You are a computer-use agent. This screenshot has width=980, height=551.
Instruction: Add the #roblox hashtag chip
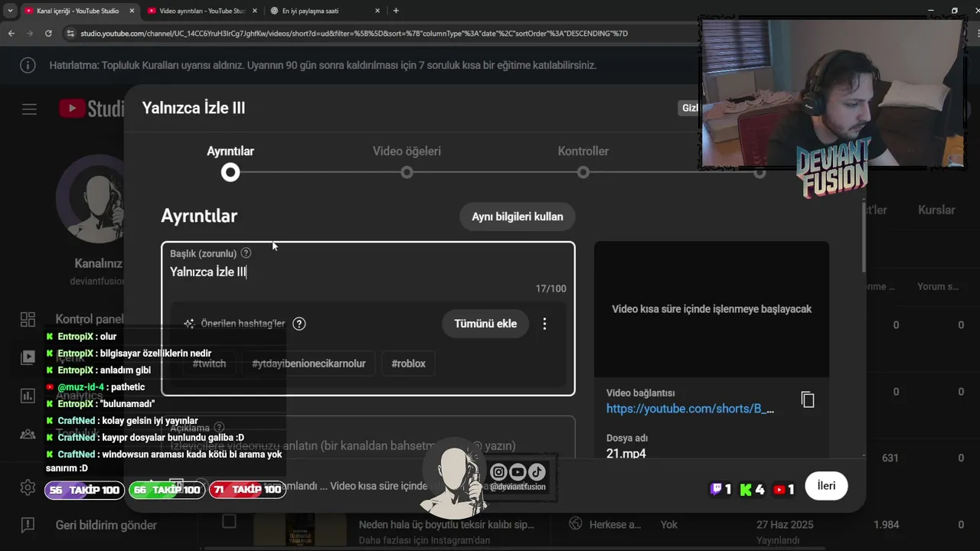click(x=408, y=364)
